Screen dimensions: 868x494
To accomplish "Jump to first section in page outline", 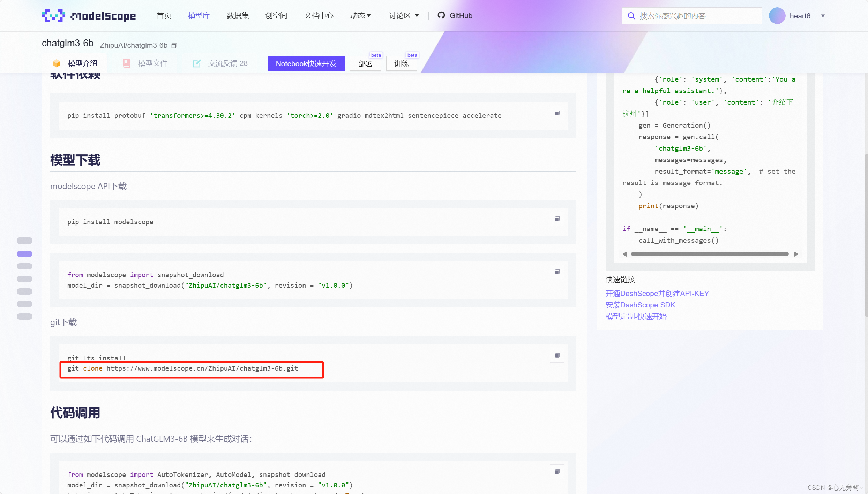I will pyautogui.click(x=24, y=241).
